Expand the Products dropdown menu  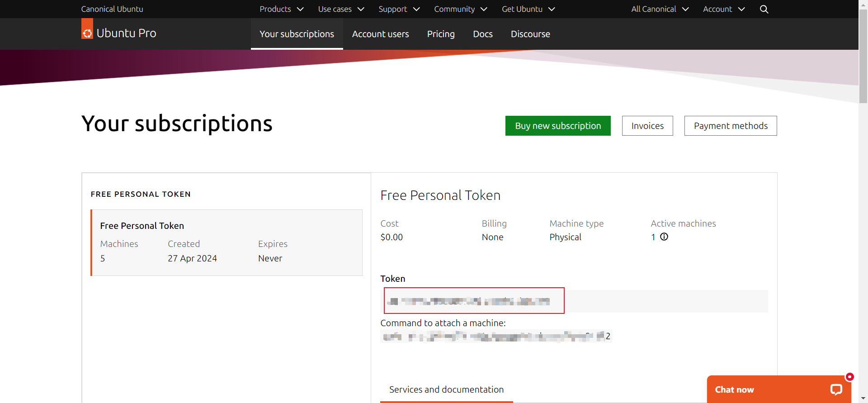pyautogui.click(x=281, y=9)
